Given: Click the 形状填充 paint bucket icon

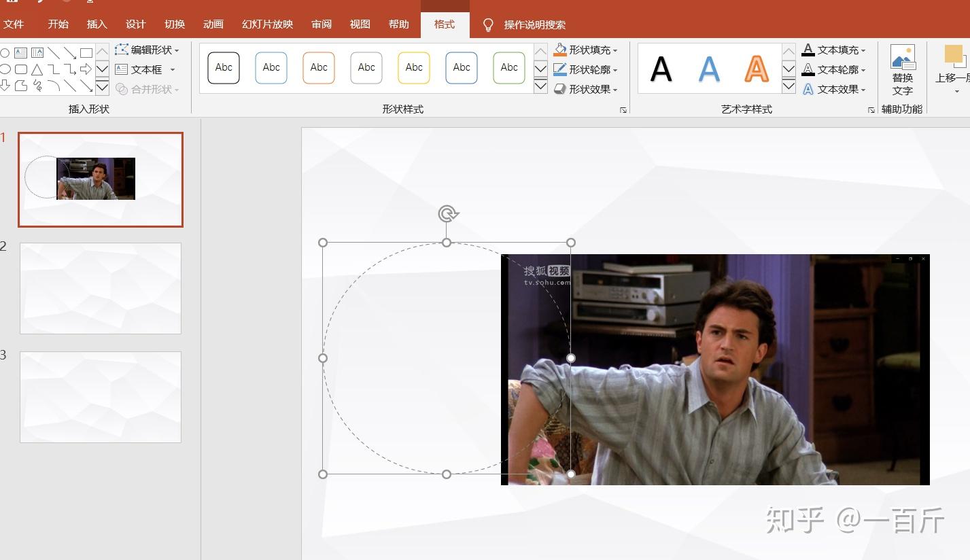Looking at the screenshot, I should (x=560, y=50).
